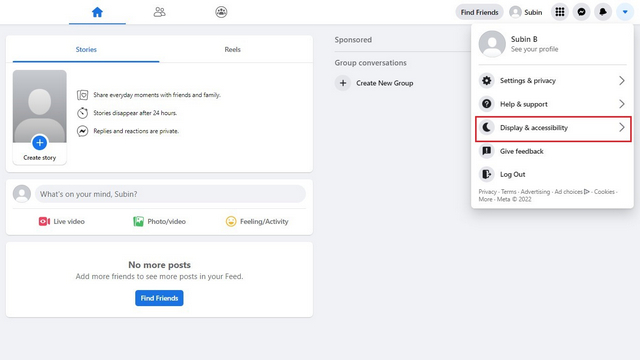
Task: Click the Live video camera icon
Action: point(44,222)
